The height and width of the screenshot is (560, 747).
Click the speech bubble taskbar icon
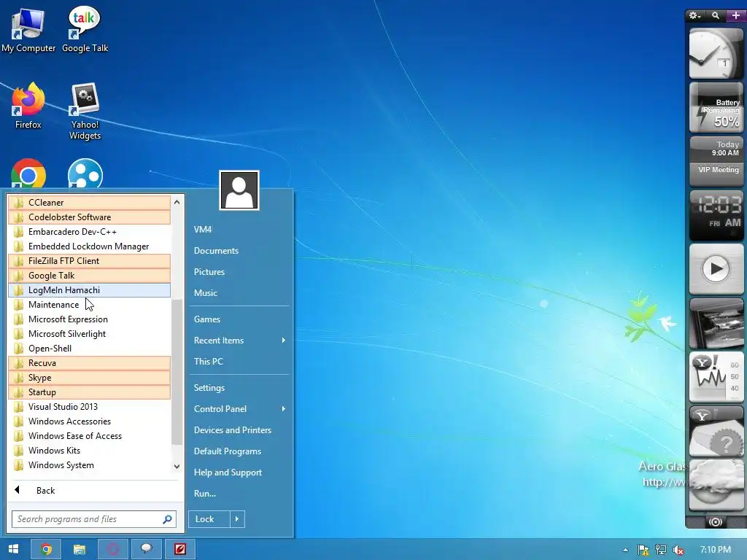[146, 550]
